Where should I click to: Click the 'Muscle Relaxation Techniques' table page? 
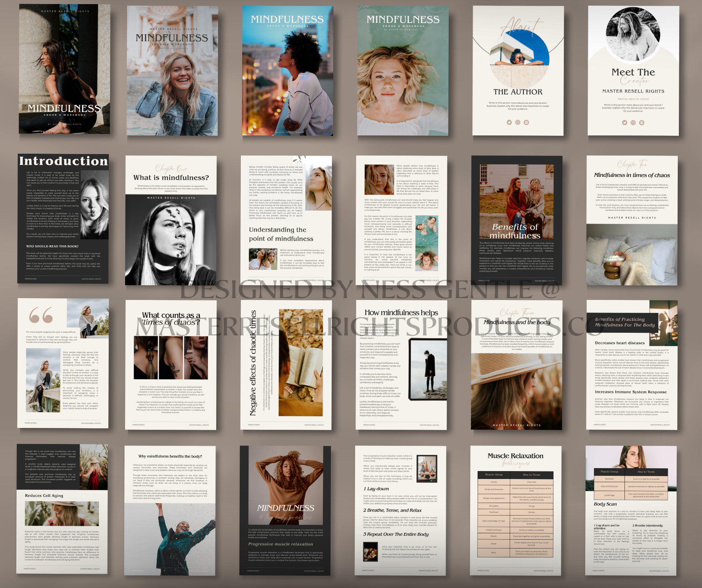pos(515,510)
